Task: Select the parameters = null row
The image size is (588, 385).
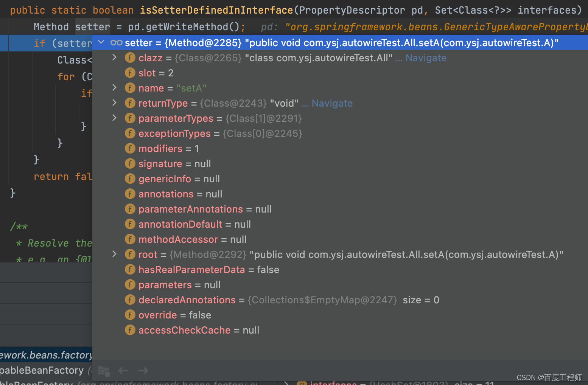Action: coord(340,285)
